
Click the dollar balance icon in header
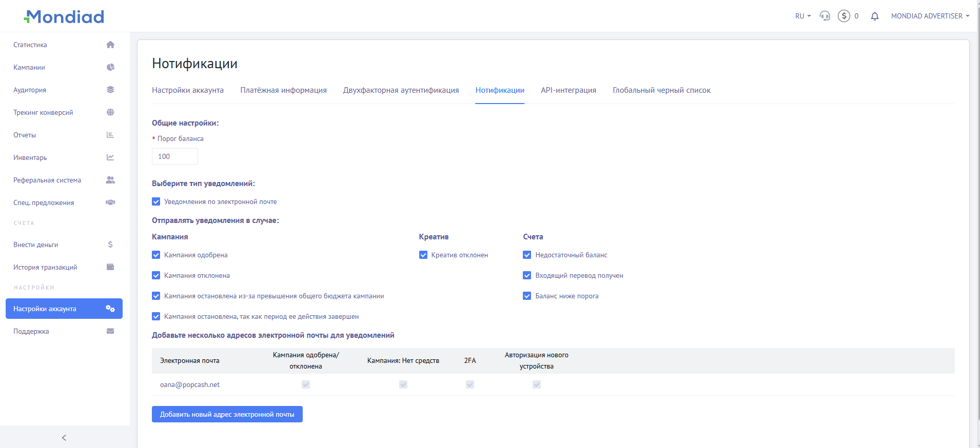click(x=844, y=16)
